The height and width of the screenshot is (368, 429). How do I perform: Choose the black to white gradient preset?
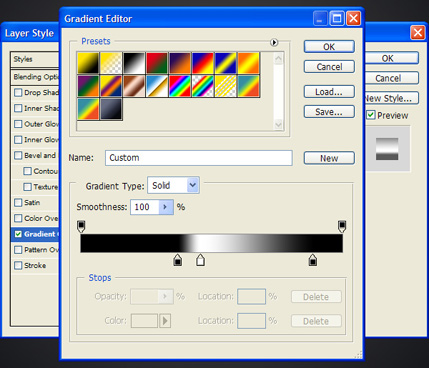tap(134, 63)
